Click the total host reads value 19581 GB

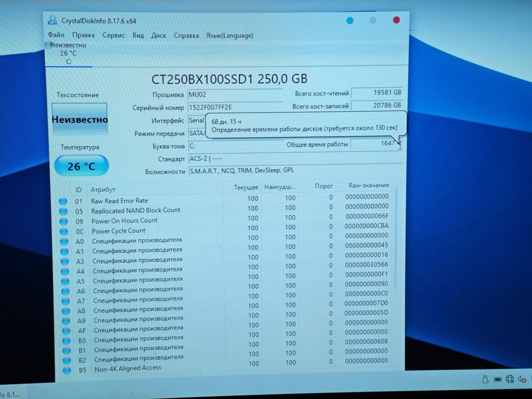pyautogui.click(x=377, y=93)
